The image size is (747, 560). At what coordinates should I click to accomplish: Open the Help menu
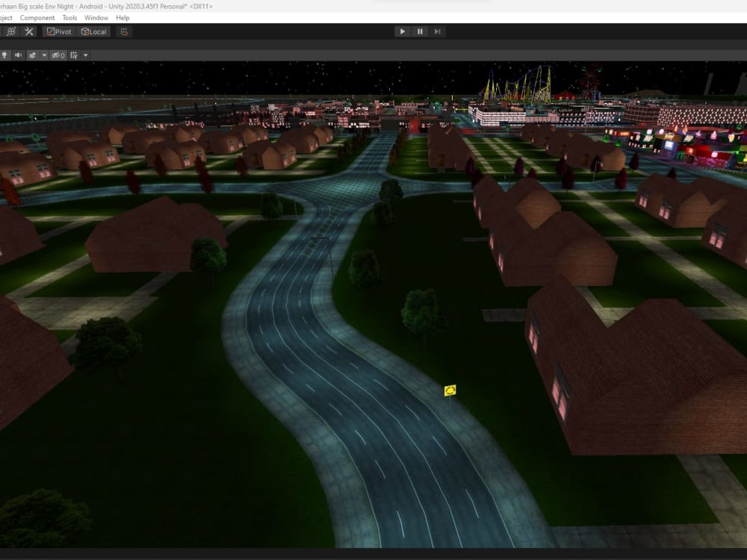coord(121,17)
